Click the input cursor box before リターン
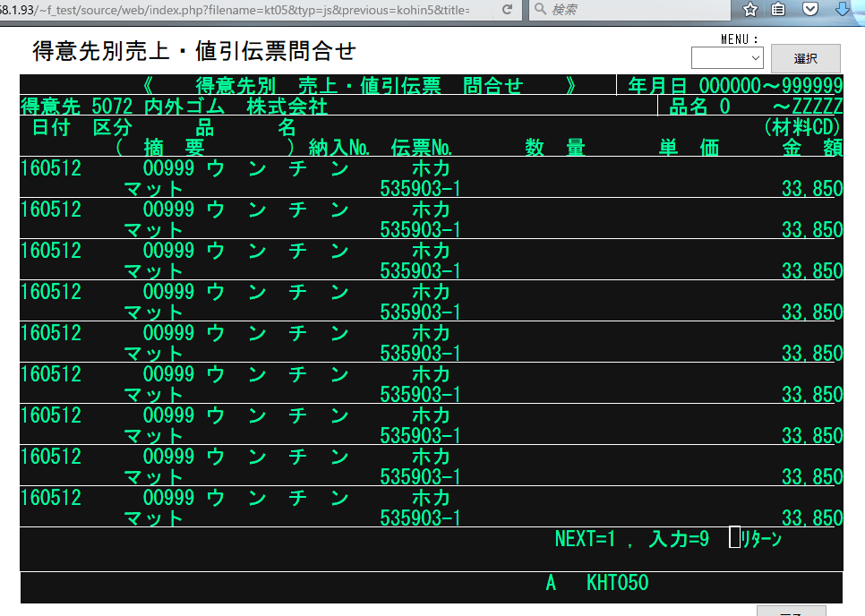Viewport: 865px width, 616px height. coord(734,538)
